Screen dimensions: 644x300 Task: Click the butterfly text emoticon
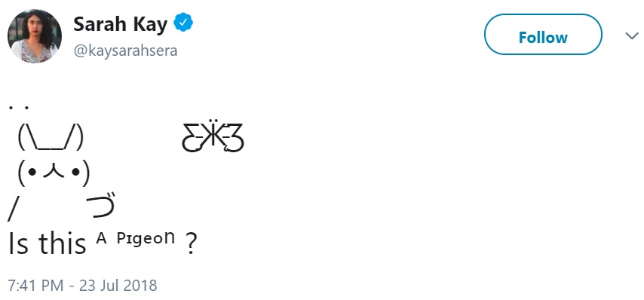(x=213, y=136)
